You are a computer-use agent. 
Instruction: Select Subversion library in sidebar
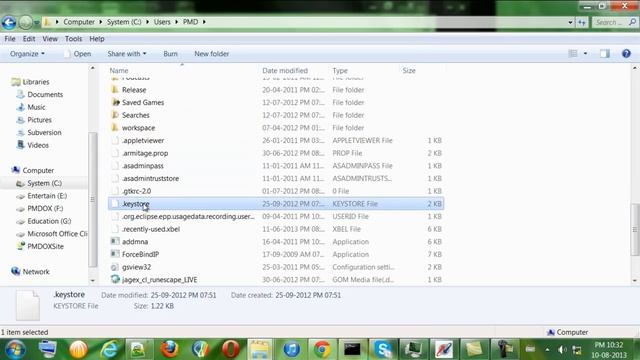click(39, 133)
